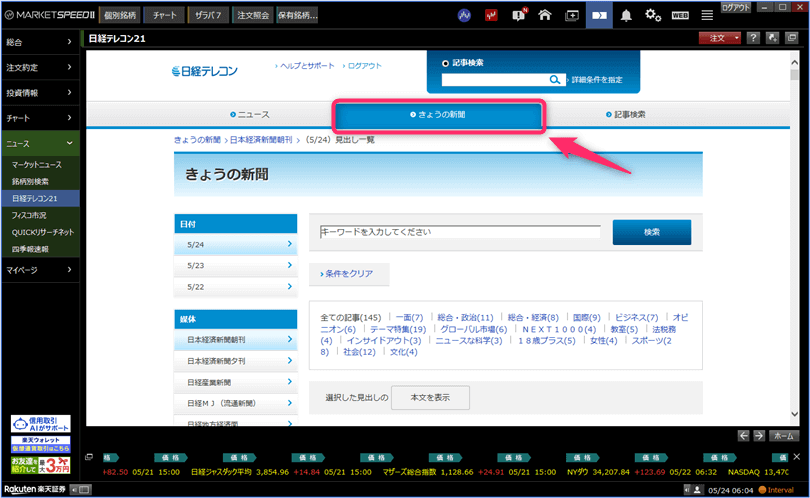
Task: Switch to the きょうの新聞 tab
Action: click(438, 115)
